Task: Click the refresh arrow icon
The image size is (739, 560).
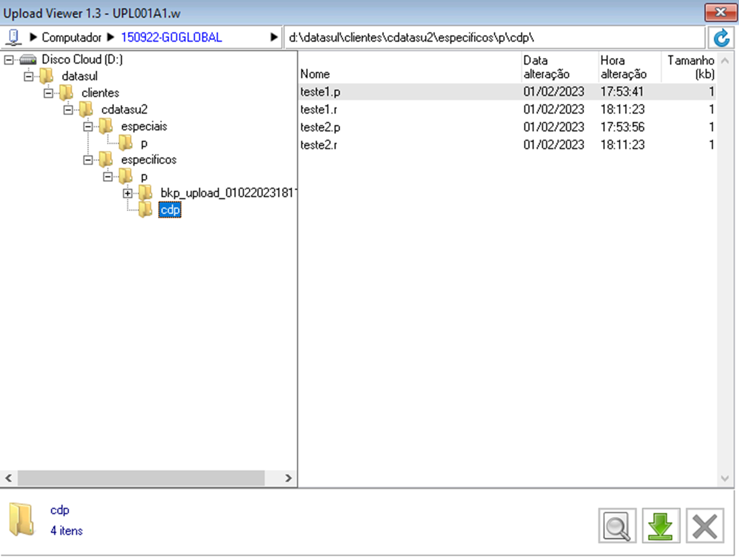Action: pyautogui.click(x=721, y=38)
